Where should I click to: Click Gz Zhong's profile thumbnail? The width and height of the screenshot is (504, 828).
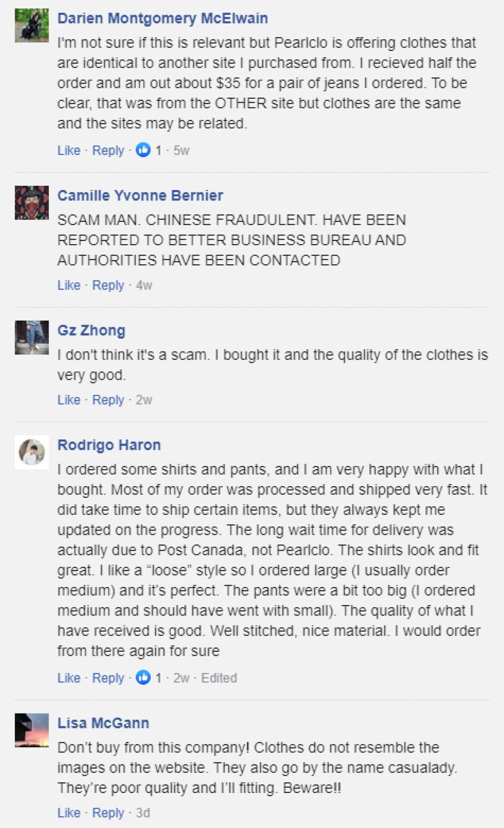[x=32, y=337]
